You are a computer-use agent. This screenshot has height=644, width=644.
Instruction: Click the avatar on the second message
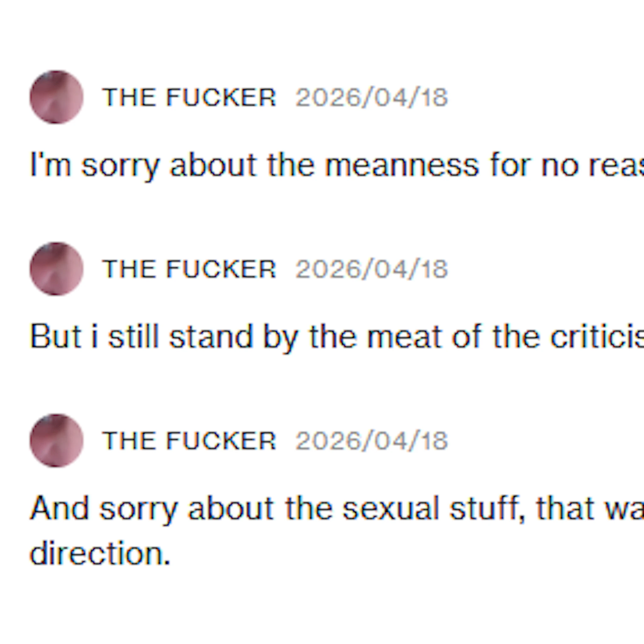(56, 269)
